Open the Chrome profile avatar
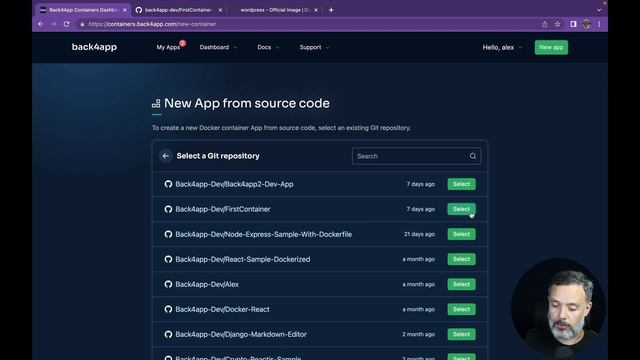The width and height of the screenshot is (640, 360). tap(587, 24)
